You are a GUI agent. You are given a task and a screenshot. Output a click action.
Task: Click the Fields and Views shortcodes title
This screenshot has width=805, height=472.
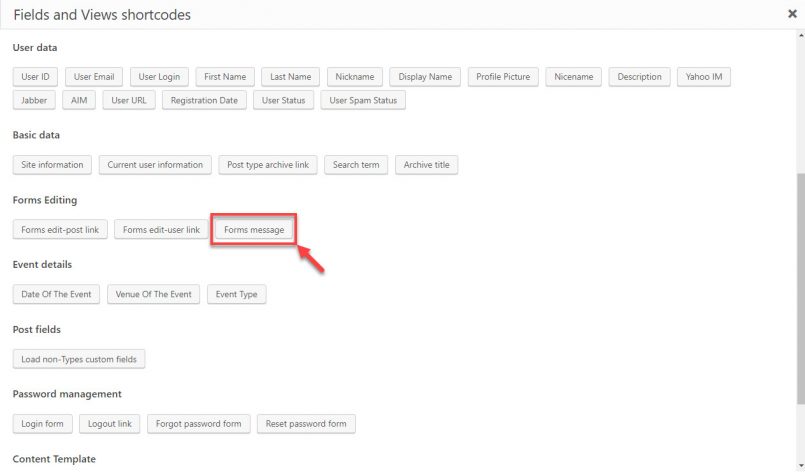(x=102, y=14)
